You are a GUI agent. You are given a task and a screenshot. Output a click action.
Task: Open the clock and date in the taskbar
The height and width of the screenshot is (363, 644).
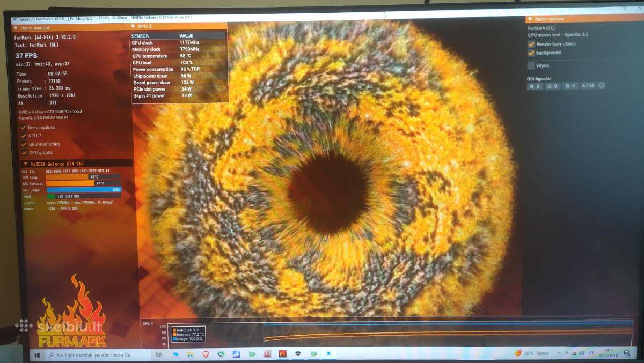point(608,352)
